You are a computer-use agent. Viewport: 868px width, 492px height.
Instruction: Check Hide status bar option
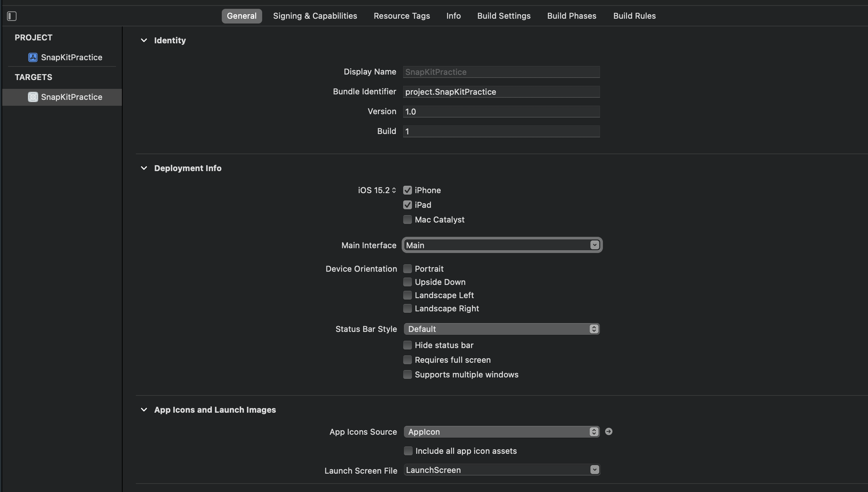click(x=407, y=345)
